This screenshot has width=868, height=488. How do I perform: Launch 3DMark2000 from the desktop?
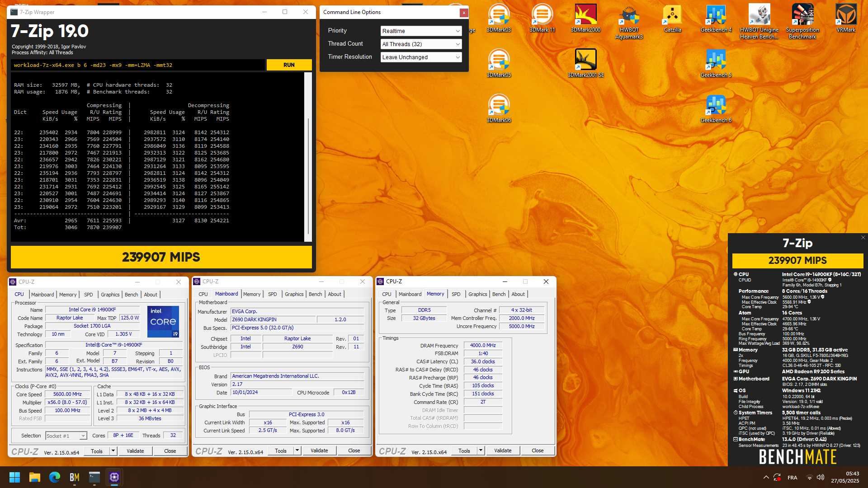click(x=585, y=18)
